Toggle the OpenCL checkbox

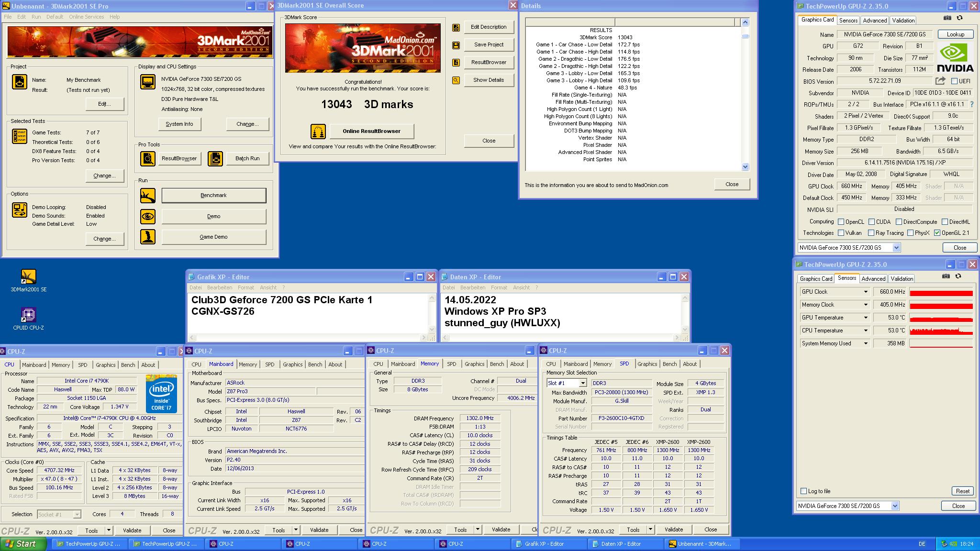(x=841, y=222)
